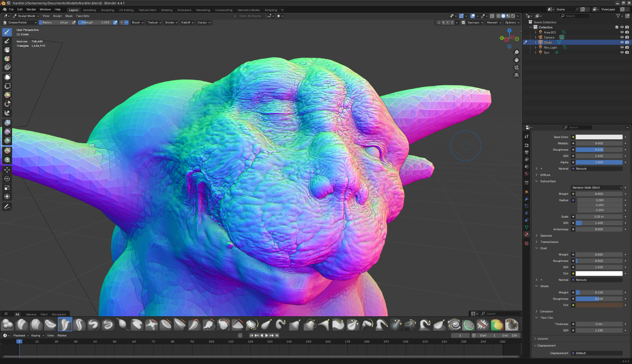
Task: Open the Sculpt Mode dropdown
Action: point(26,16)
